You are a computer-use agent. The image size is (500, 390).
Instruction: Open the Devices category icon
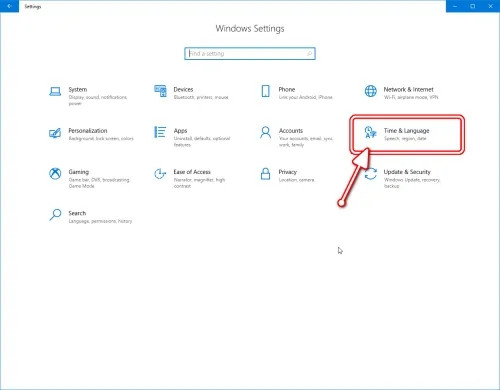tap(160, 91)
